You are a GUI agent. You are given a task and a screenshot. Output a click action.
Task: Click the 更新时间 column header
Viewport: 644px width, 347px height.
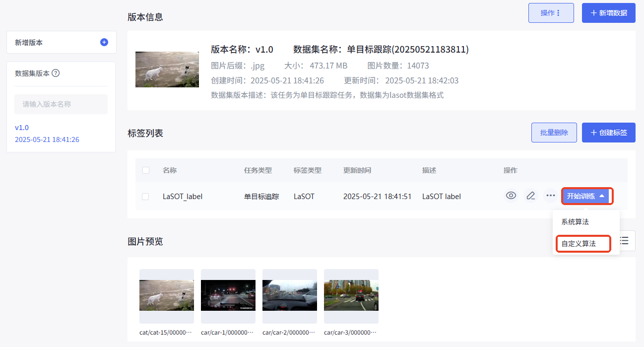pyautogui.click(x=357, y=170)
